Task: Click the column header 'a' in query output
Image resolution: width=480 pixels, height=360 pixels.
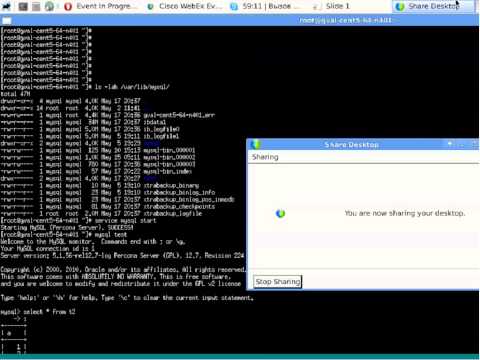Action: click(9, 333)
